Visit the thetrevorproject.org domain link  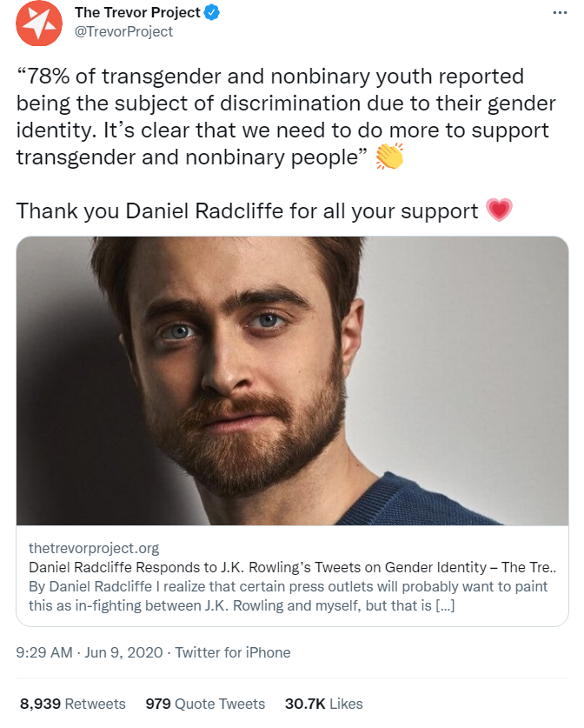[x=94, y=548]
